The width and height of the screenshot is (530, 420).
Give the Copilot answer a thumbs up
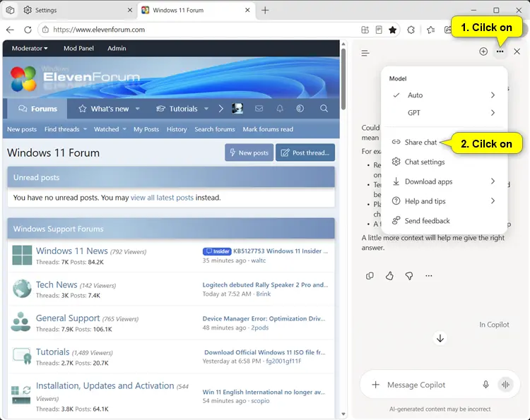(389, 276)
